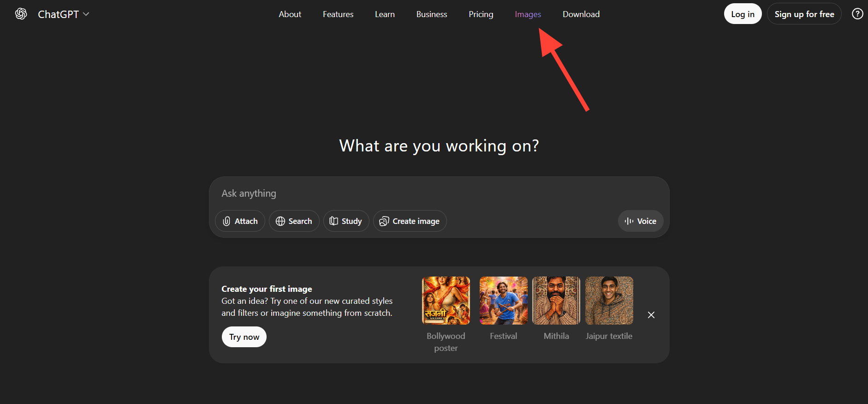Select the Jaipur textile style thumbnail
Image resolution: width=868 pixels, height=404 pixels.
609,301
